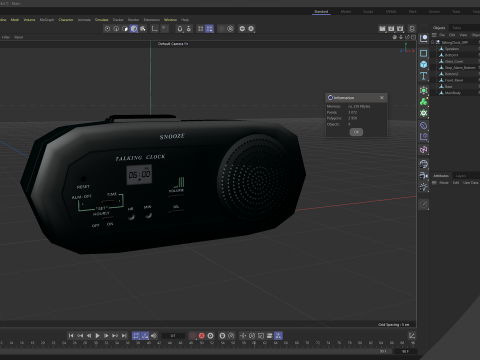Viewport: 480px width, 360px height.
Task: Toggle the red autokeying button
Action: coord(202,336)
